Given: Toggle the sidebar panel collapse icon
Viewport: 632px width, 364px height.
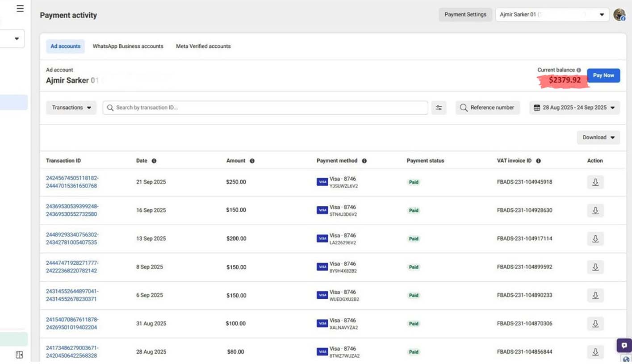Looking at the screenshot, I should tap(19, 355).
